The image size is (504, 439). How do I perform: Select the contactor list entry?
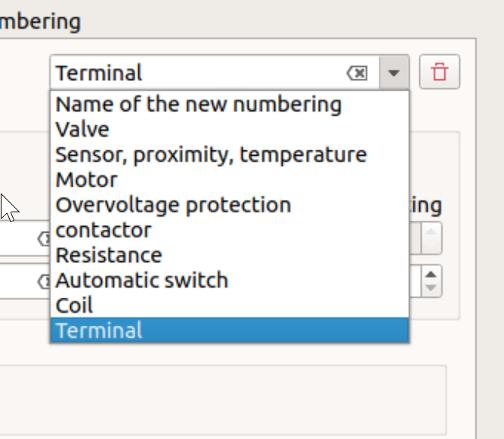pos(104,230)
